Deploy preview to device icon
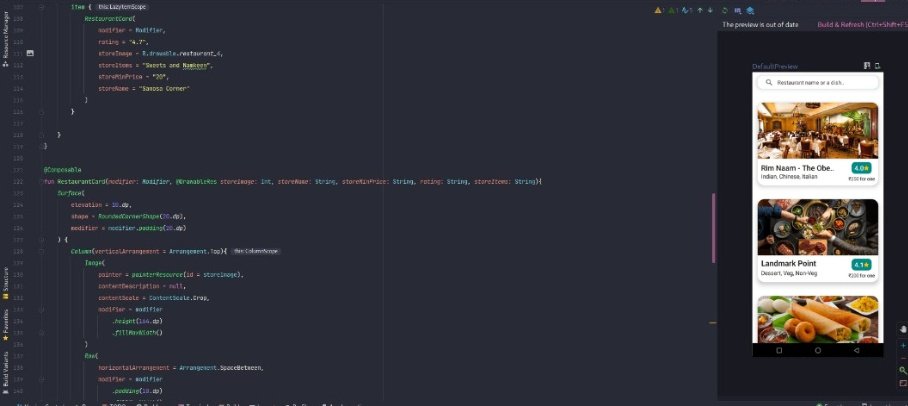Viewport: 908px width, 406px height. coord(877,65)
